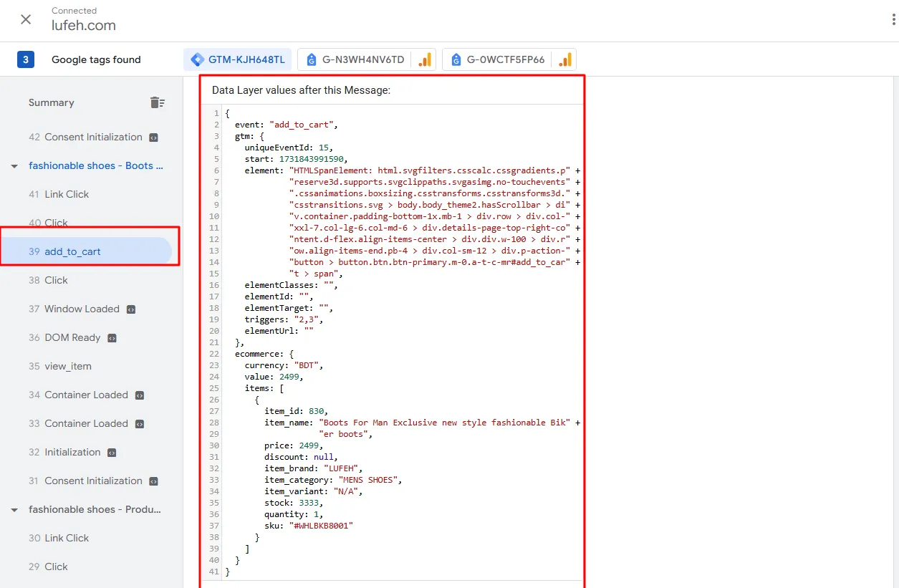The width and height of the screenshot is (899, 588).
Task: Click the Data Layer values after this Message heading
Action: [301, 90]
